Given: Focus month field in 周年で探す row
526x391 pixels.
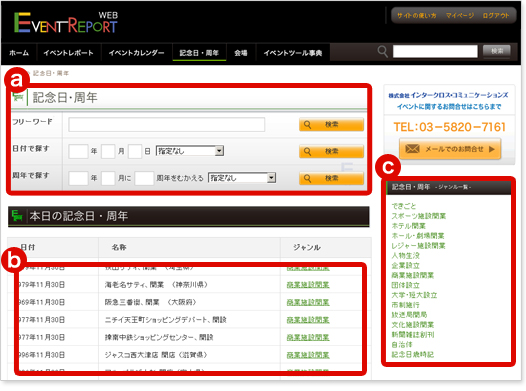Looking at the screenshot, I should 108,178.
